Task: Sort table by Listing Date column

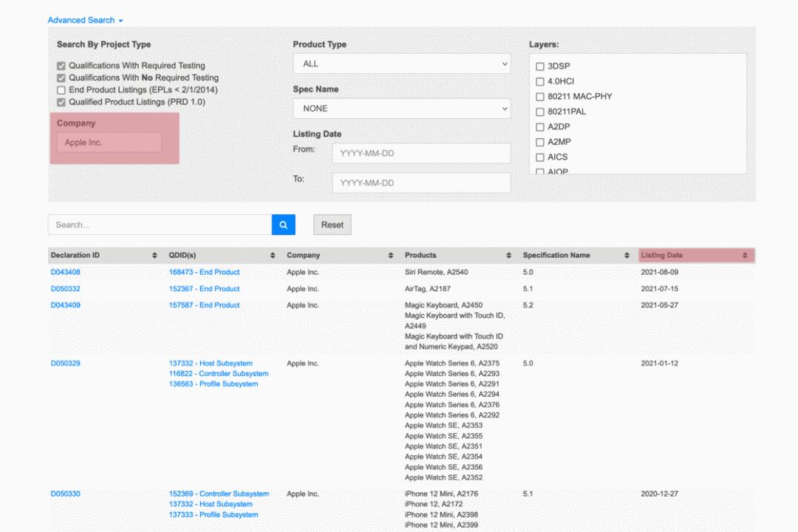Action: 745,255
